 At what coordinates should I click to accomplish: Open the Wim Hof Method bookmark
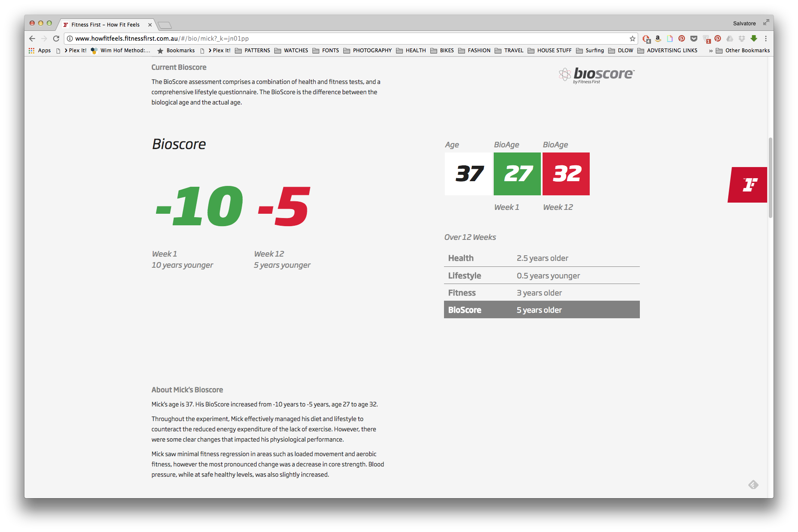[x=120, y=51]
